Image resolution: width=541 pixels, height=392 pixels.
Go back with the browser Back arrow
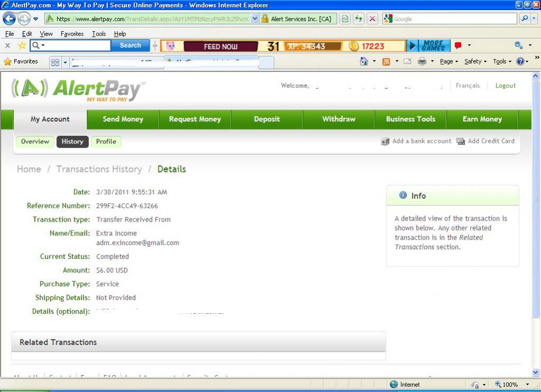coord(9,19)
